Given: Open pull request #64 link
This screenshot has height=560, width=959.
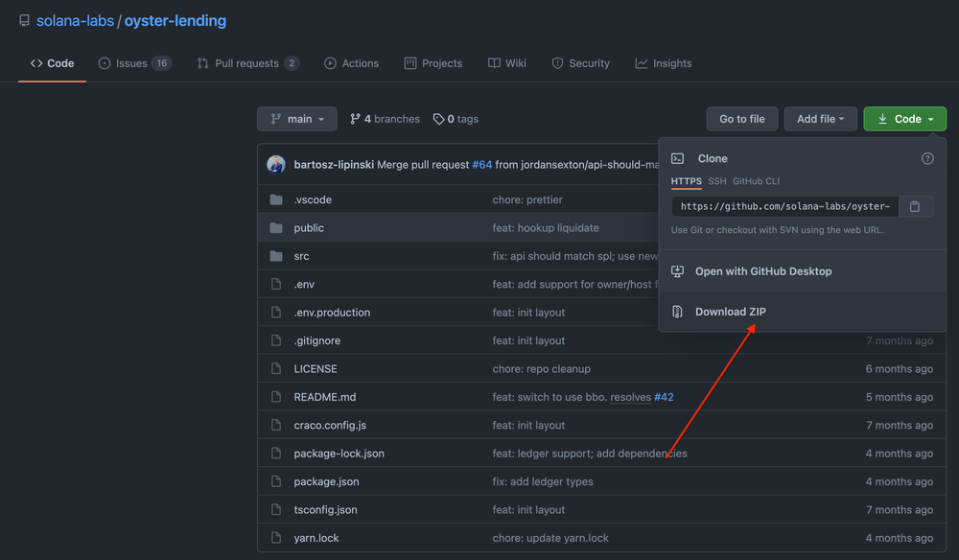Looking at the screenshot, I should point(482,165).
